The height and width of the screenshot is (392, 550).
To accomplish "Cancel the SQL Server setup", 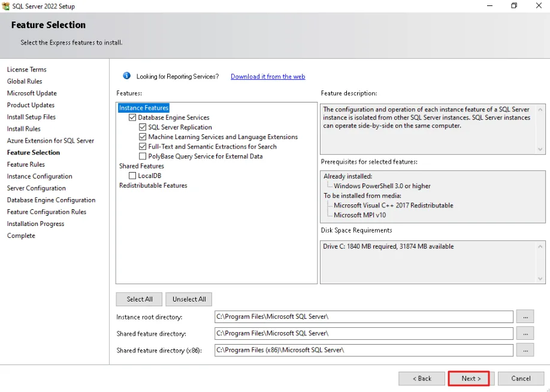I will click(x=521, y=379).
